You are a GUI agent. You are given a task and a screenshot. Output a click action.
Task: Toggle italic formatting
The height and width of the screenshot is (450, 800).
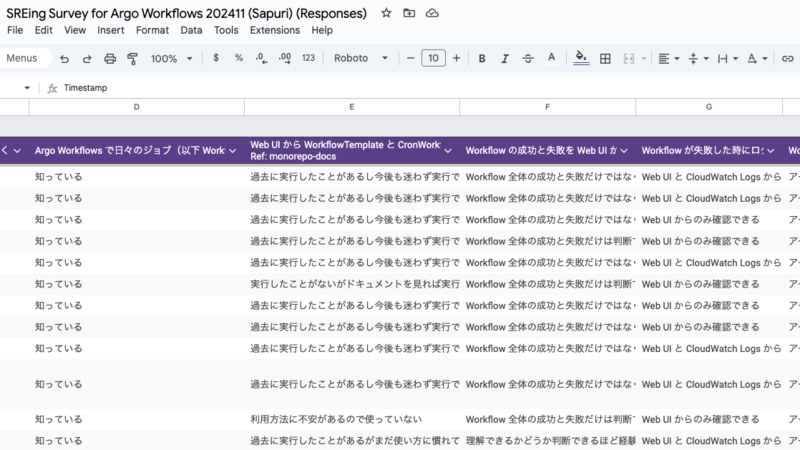505,59
